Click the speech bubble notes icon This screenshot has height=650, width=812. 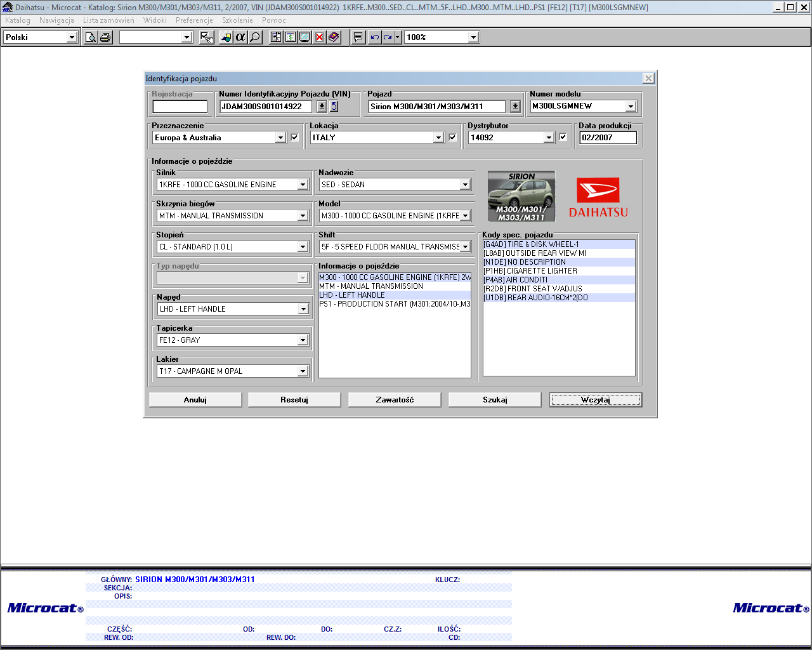pyautogui.click(x=358, y=37)
